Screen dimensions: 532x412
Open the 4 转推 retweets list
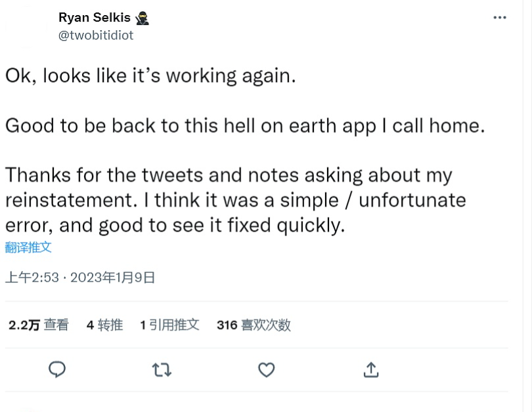pyautogui.click(x=104, y=325)
